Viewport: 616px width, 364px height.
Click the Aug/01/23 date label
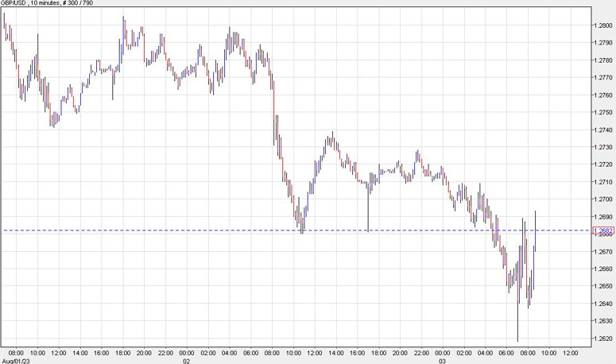[x=14, y=359]
